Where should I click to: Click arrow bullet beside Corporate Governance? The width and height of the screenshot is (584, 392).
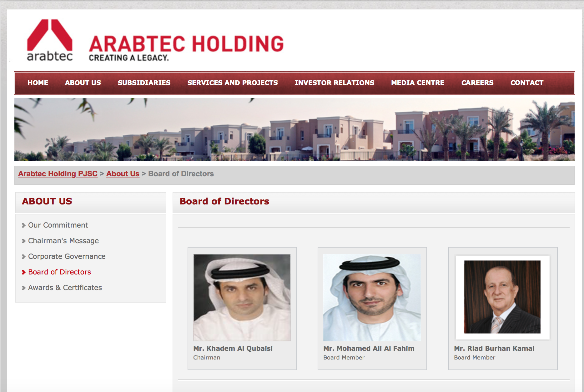pyautogui.click(x=23, y=257)
